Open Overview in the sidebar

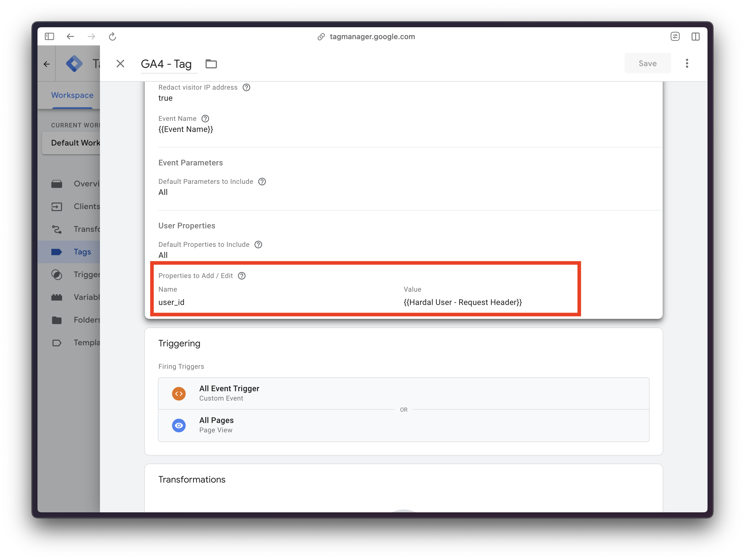(x=69, y=184)
